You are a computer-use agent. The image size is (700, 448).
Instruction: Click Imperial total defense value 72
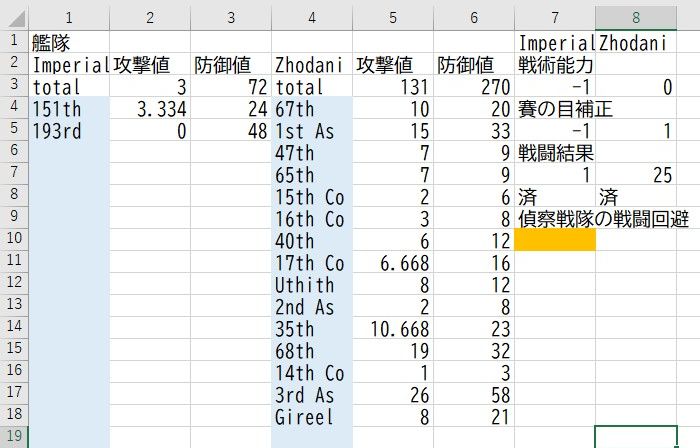click(231, 87)
